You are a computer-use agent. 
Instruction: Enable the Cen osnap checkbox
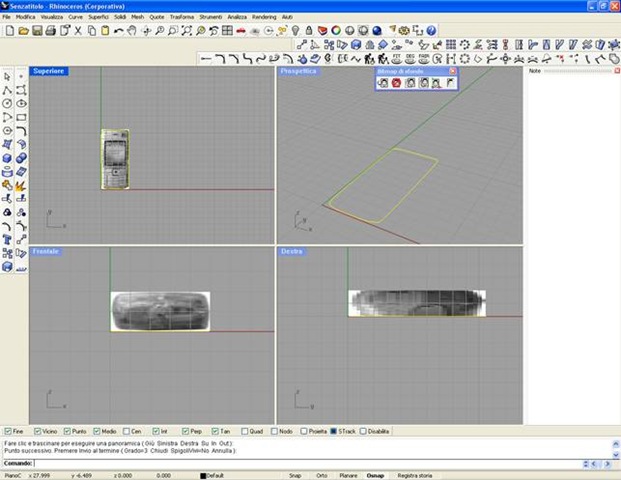coord(126,431)
